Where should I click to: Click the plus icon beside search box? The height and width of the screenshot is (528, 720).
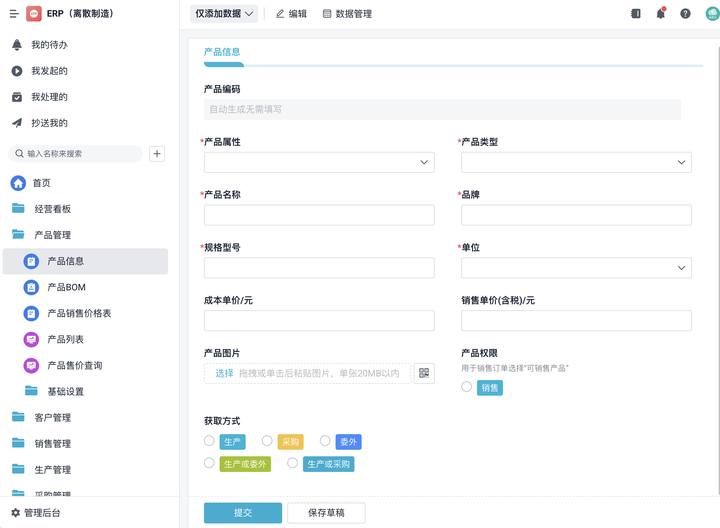157,154
